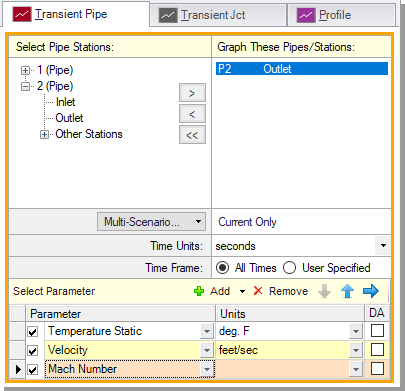The width and height of the screenshot is (405, 391).
Task: Move parameter up with blue up arrow
Action: pyautogui.click(x=347, y=291)
